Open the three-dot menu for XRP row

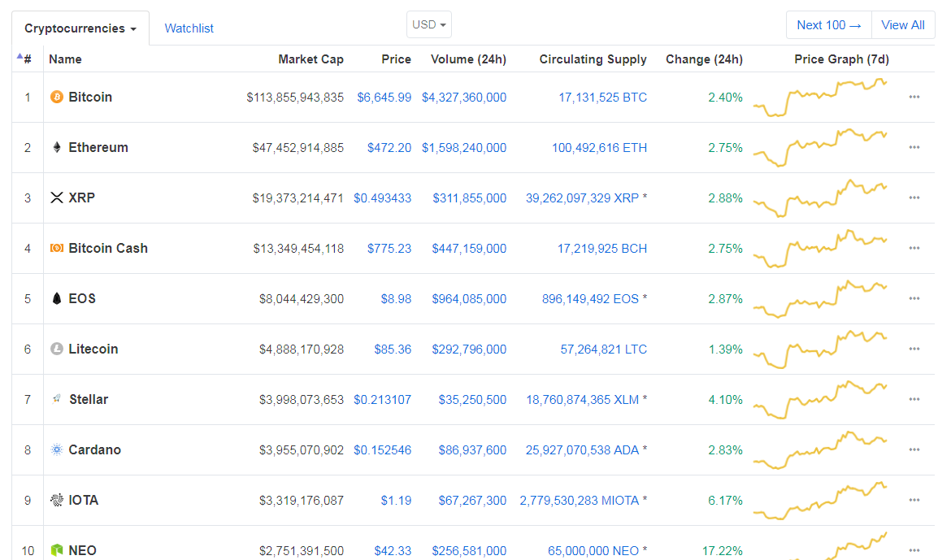coord(914,198)
